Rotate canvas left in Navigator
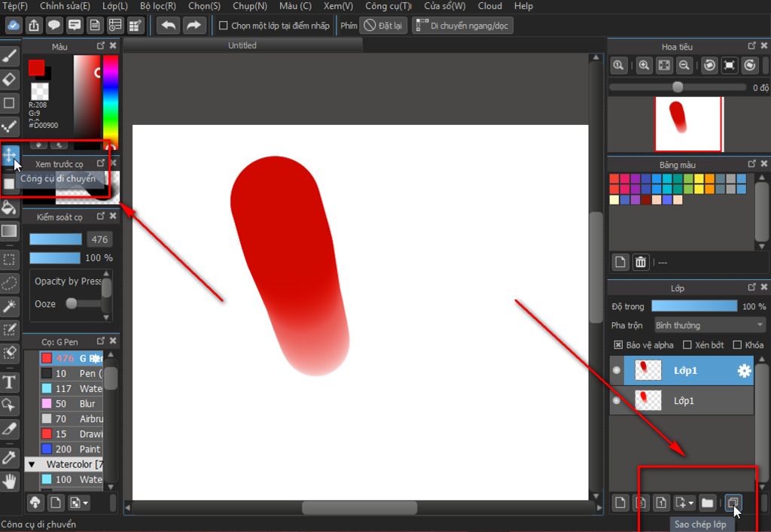Image resolution: width=771 pixels, height=532 pixels. [x=709, y=65]
